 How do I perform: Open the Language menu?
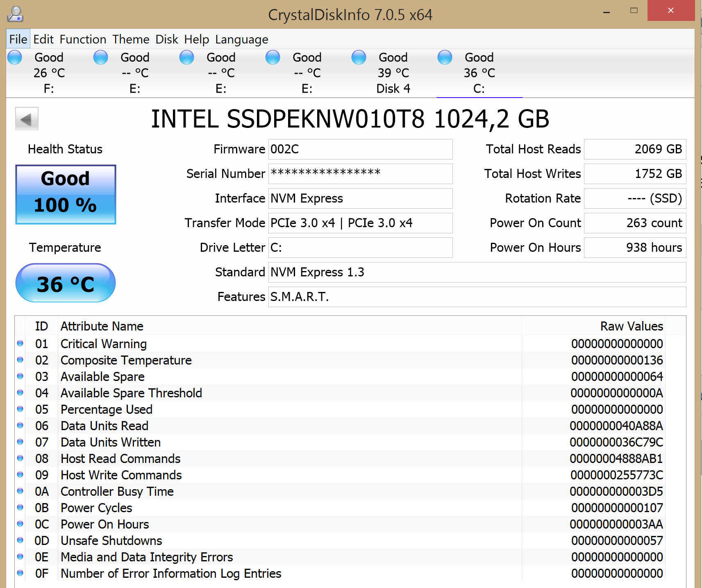pos(241,39)
